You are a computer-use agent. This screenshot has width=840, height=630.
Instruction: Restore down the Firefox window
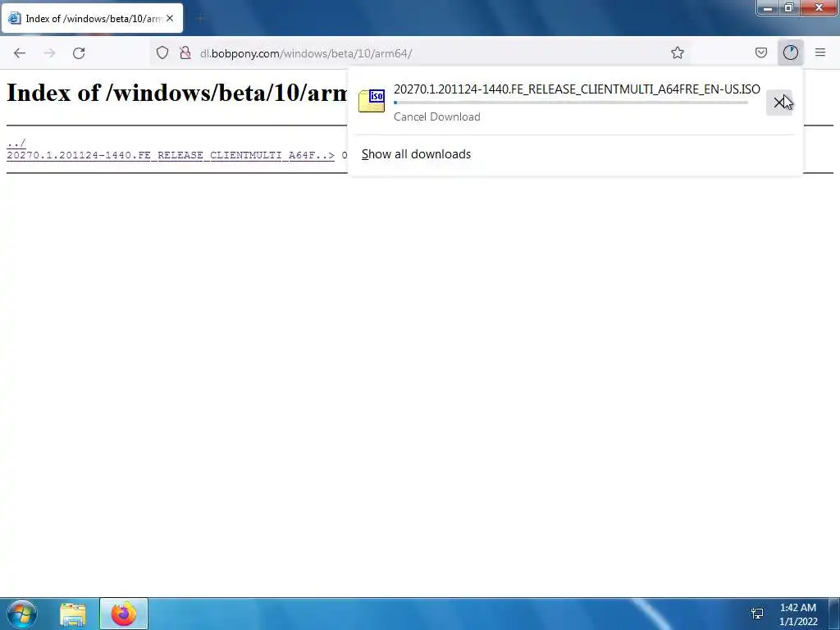coord(789,7)
